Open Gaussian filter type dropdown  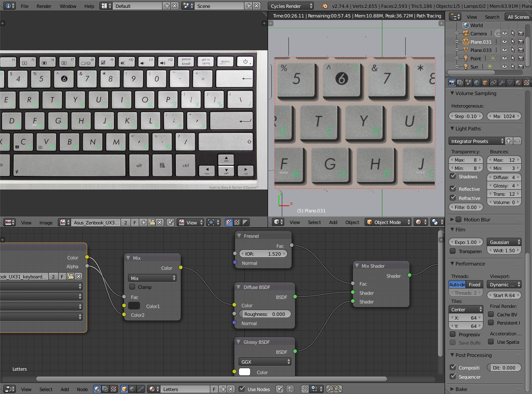(504, 242)
